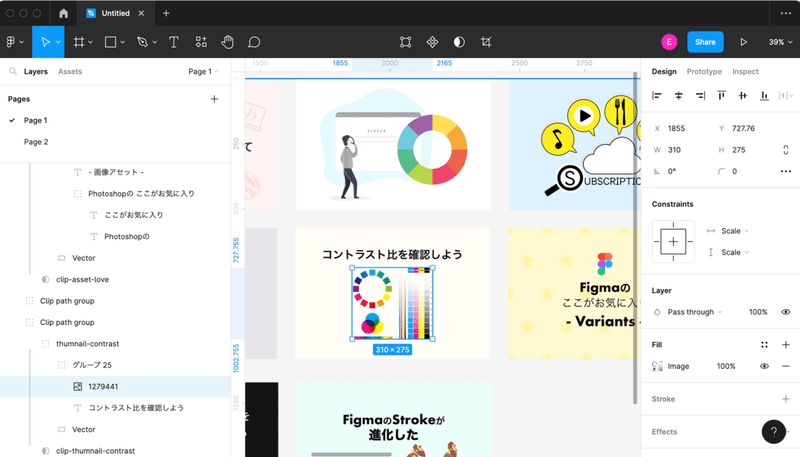Align selection bottom

pyautogui.click(x=764, y=95)
